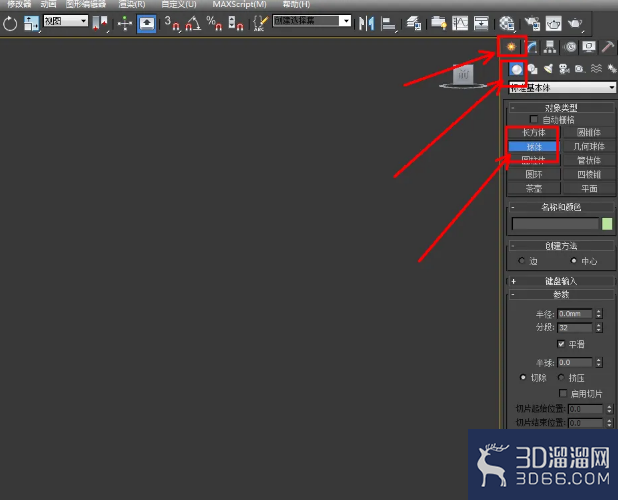Toggle the Spinner Snap icon

[236, 23]
